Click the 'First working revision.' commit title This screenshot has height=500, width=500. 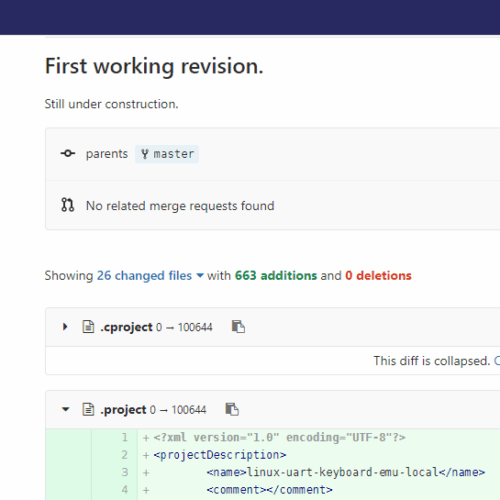tap(154, 66)
